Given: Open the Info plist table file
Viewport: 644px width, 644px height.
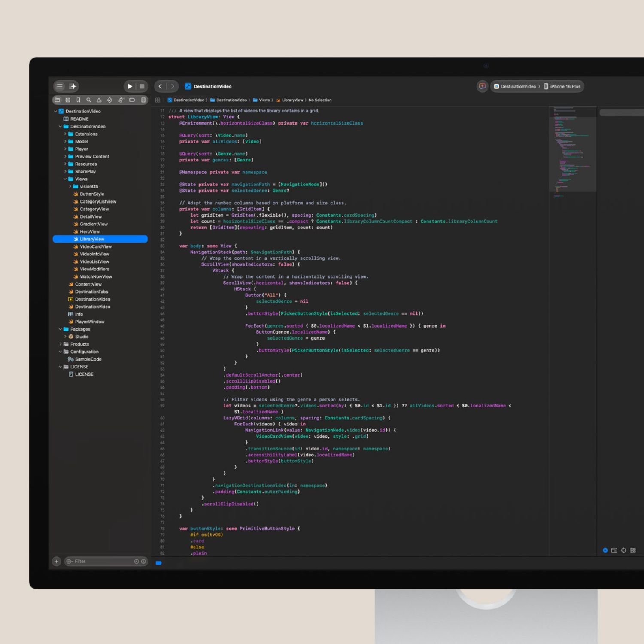Looking at the screenshot, I should click(76, 314).
